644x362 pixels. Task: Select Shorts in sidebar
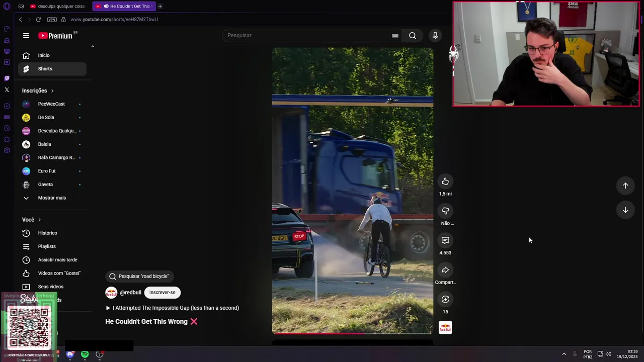click(x=52, y=69)
